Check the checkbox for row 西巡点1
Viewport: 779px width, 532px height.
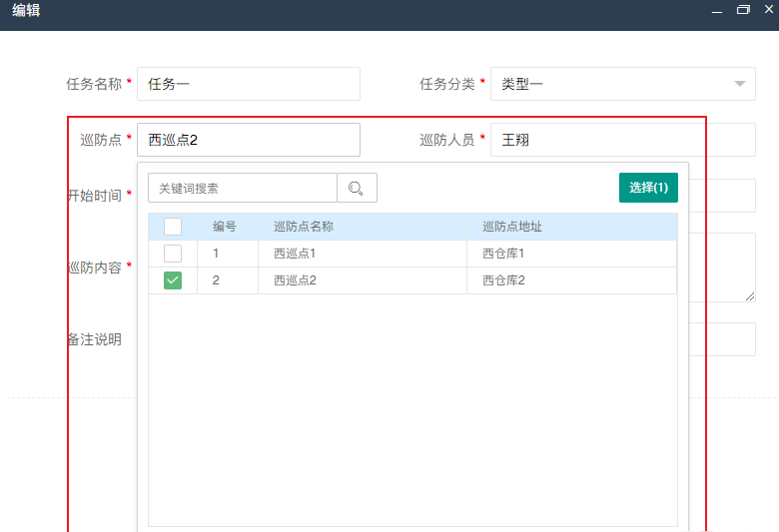point(173,254)
